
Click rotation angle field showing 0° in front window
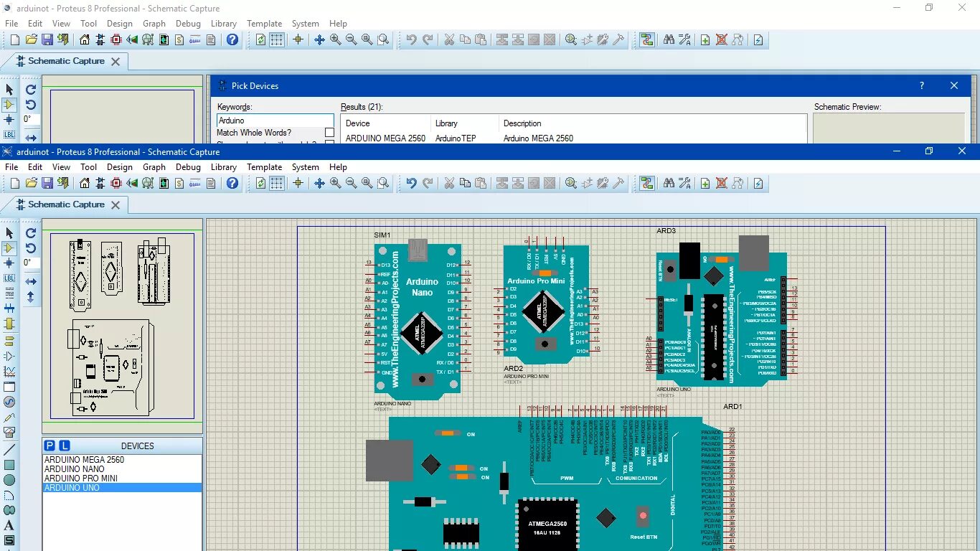(x=31, y=263)
